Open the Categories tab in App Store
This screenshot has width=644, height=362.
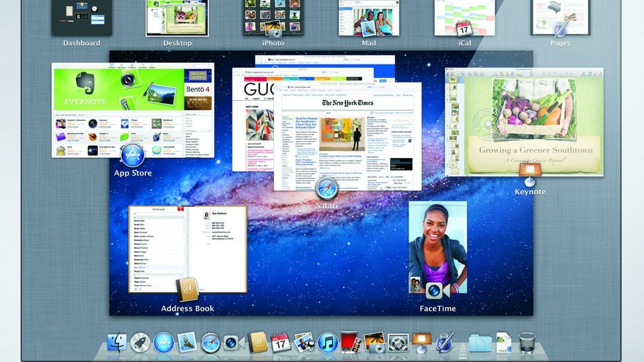(x=133, y=67)
